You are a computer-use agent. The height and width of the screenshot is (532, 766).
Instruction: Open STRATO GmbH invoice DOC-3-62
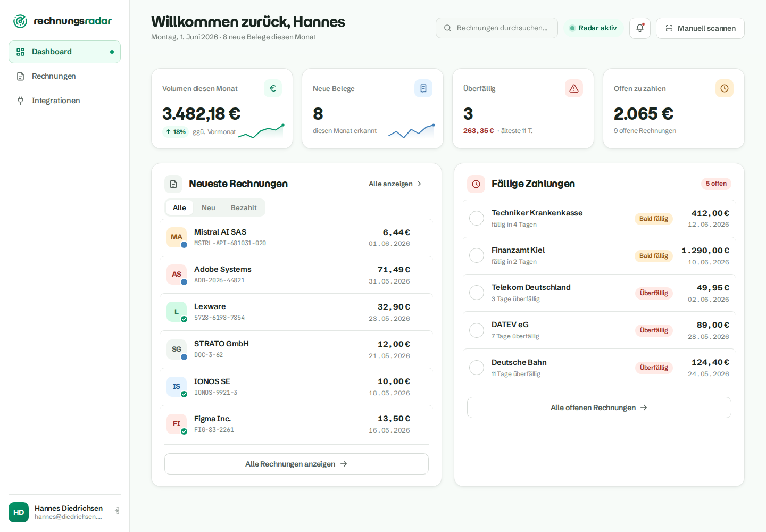point(296,350)
